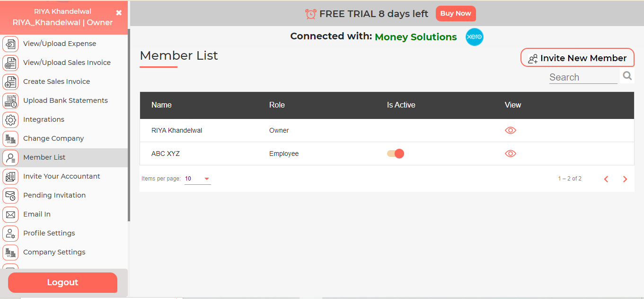The height and width of the screenshot is (299, 644).
Task: Click the Name column header
Action: pos(161,105)
